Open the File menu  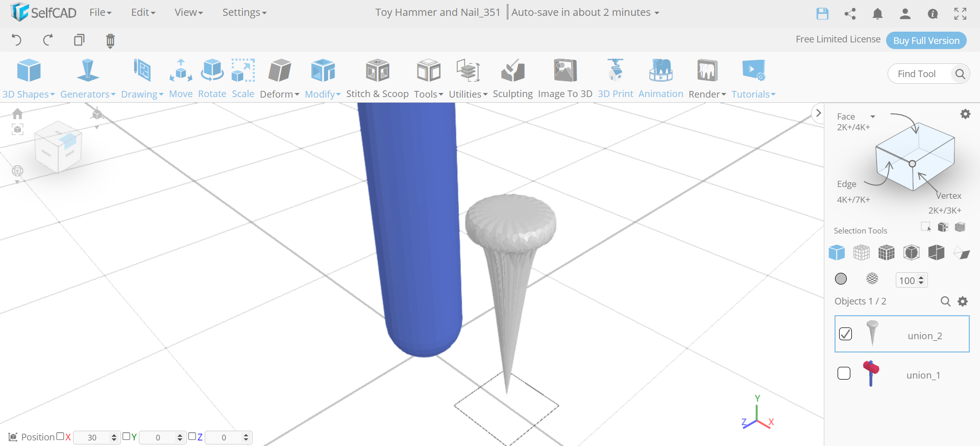click(x=100, y=12)
